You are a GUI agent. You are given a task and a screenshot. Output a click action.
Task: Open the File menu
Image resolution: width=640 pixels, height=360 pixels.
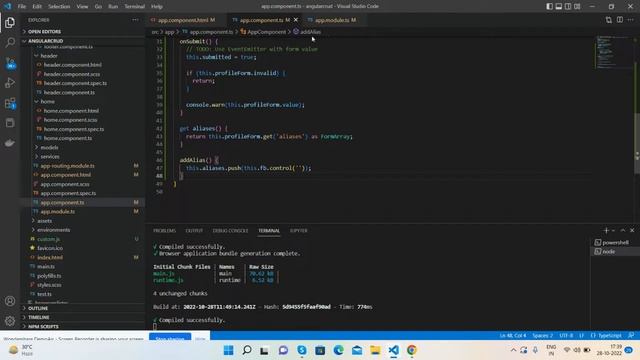(x=22, y=6)
